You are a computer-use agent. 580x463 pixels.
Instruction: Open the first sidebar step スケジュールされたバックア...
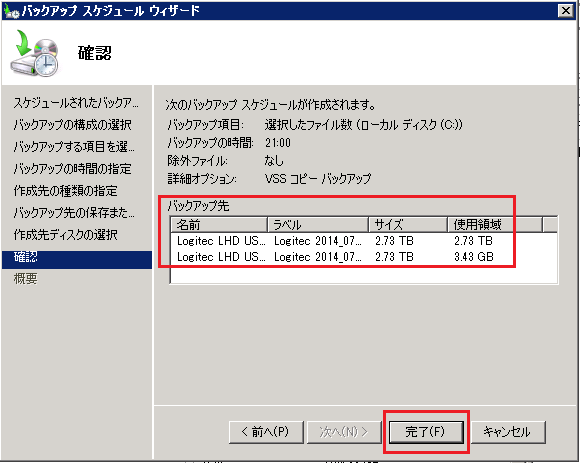[76, 103]
